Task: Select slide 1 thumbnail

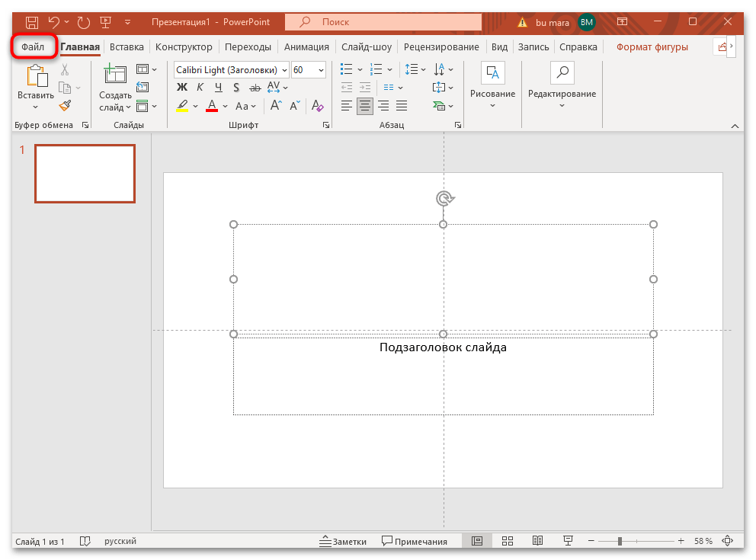Action: 85,174
